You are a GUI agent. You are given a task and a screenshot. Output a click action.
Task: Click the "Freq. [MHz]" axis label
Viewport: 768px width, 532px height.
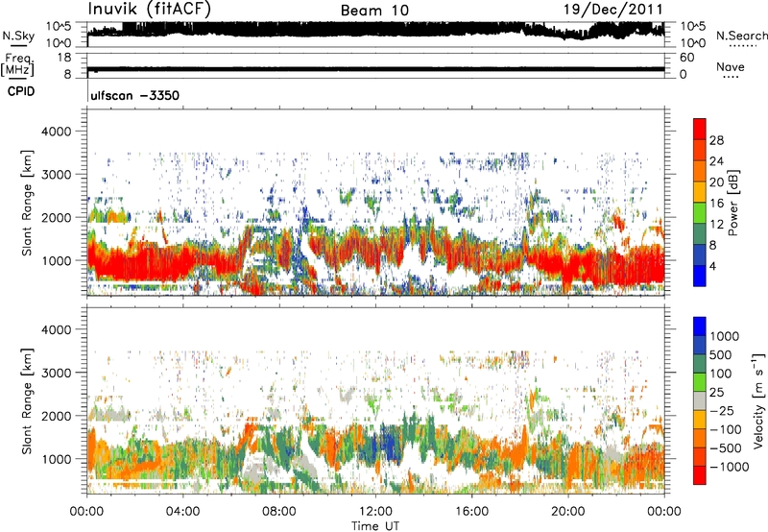tap(17, 65)
